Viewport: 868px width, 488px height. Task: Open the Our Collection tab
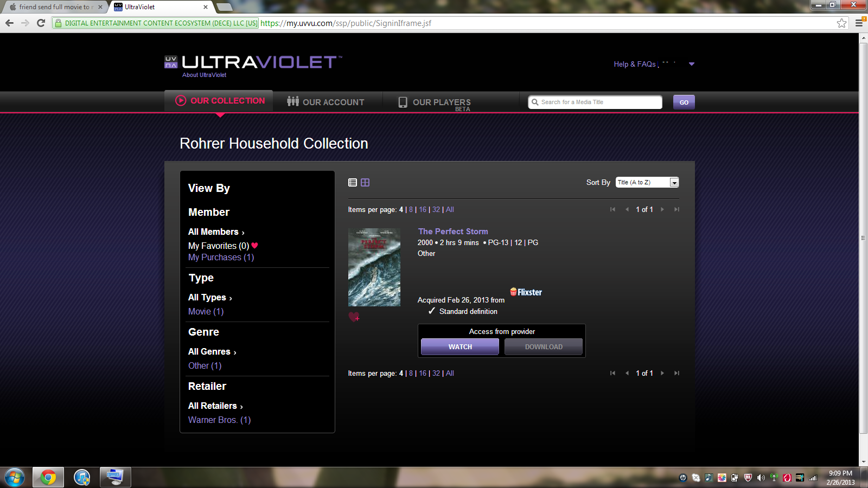pyautogui.click(x=219, y=101)
